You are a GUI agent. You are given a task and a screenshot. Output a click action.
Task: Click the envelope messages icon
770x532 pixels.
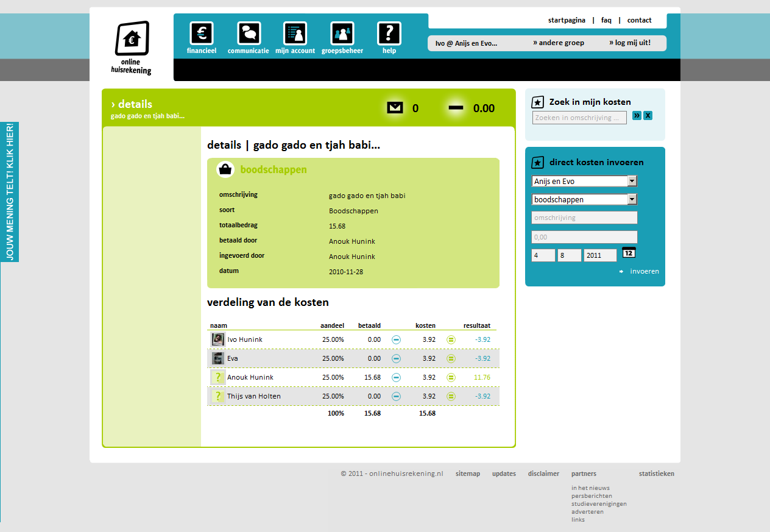[x=395, y=108]
